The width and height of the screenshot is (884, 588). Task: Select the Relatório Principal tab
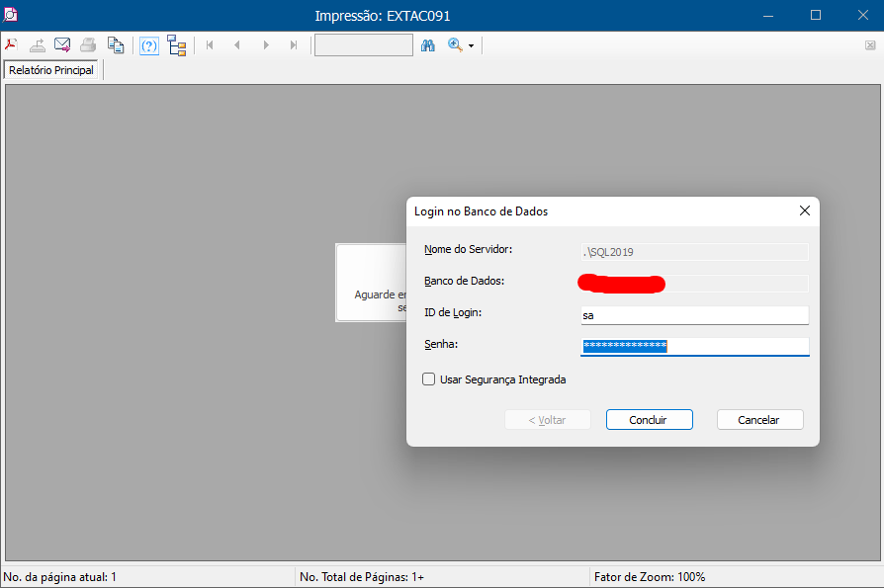pyautogui.click(x=51, y=71)
